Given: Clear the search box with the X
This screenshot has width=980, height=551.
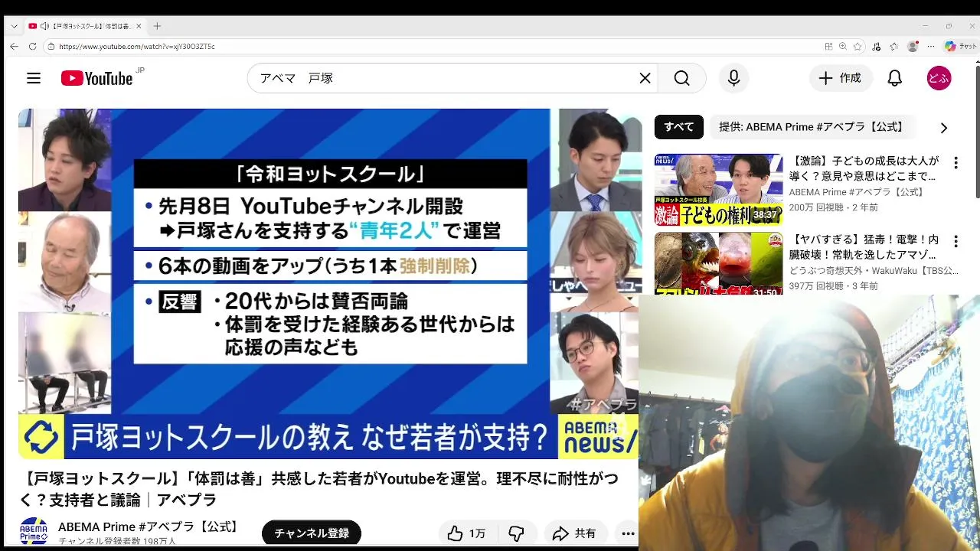Looking at the screenshot, I should (x=645, y=78).
